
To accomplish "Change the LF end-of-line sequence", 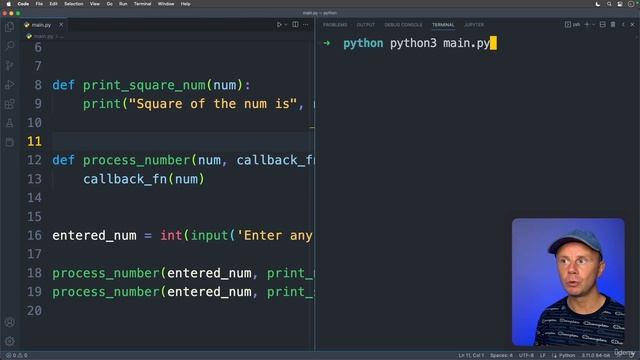I will (x=542, y=355).
